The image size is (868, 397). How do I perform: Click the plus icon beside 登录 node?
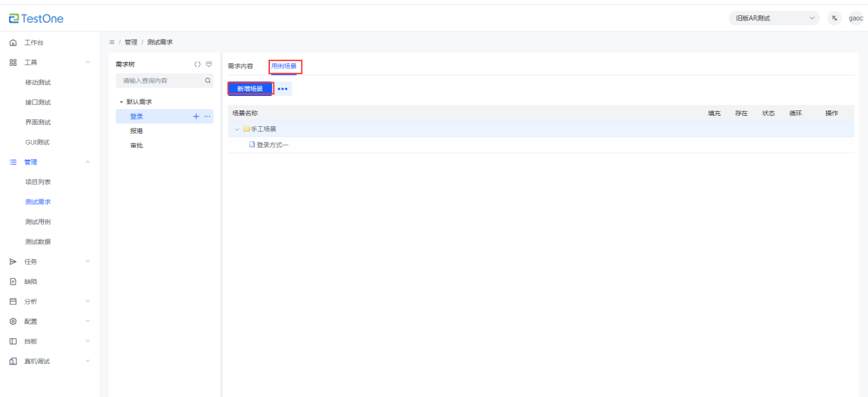(197, 117)
